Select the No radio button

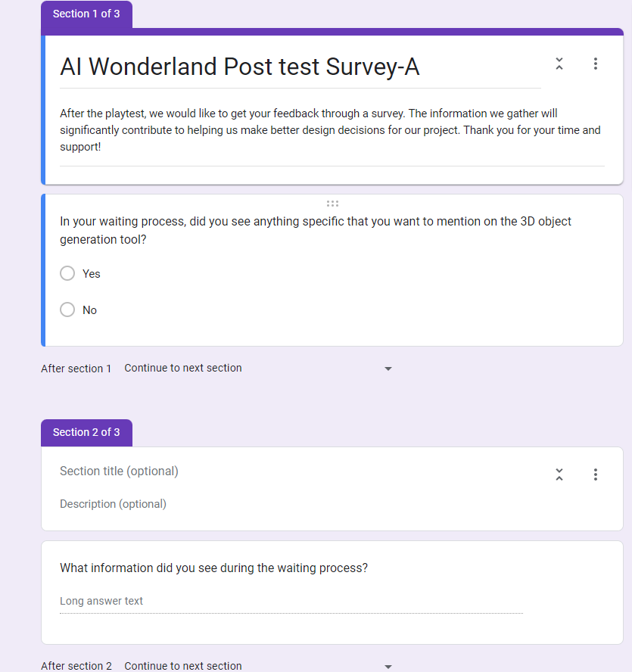tap(67, 310)
